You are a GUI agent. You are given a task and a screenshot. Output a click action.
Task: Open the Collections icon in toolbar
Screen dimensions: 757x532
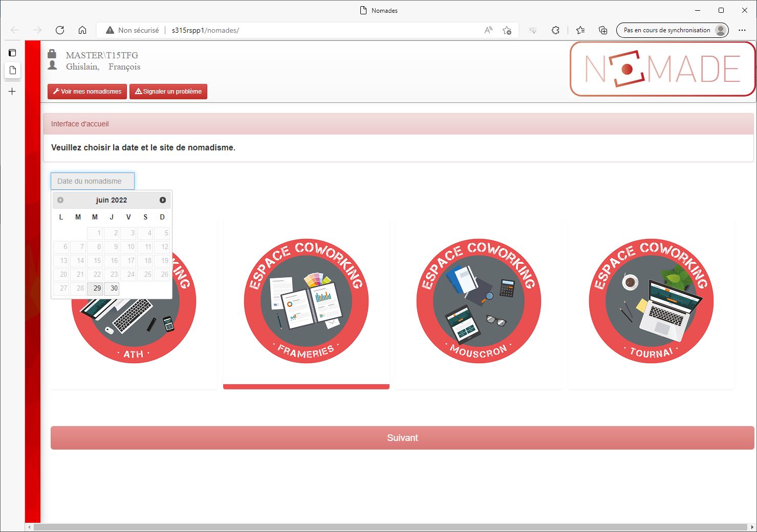[x=603, y=30]
